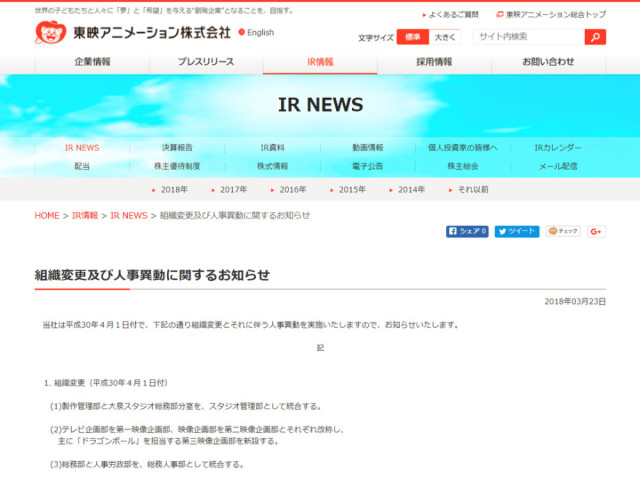The width and height of the screenshot is (640, 479).
Task: Open the 株式情報 page
Action: click(x=272, y=166)
